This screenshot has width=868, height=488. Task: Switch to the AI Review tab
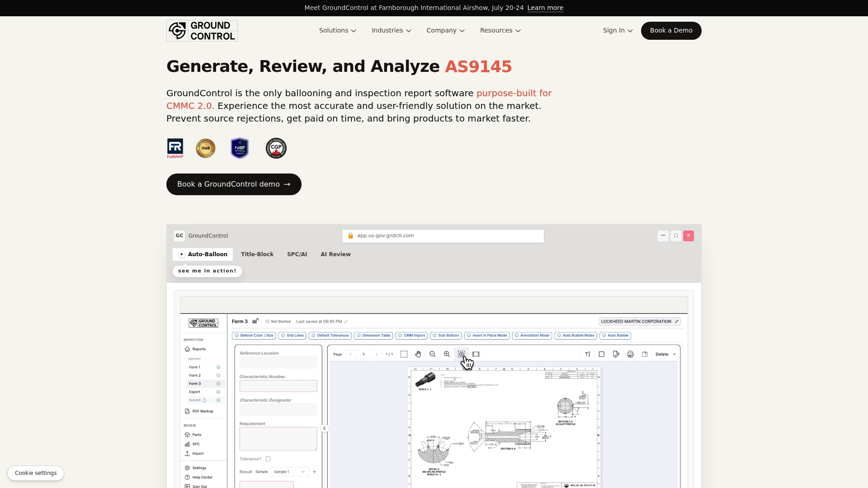(336, 254)
